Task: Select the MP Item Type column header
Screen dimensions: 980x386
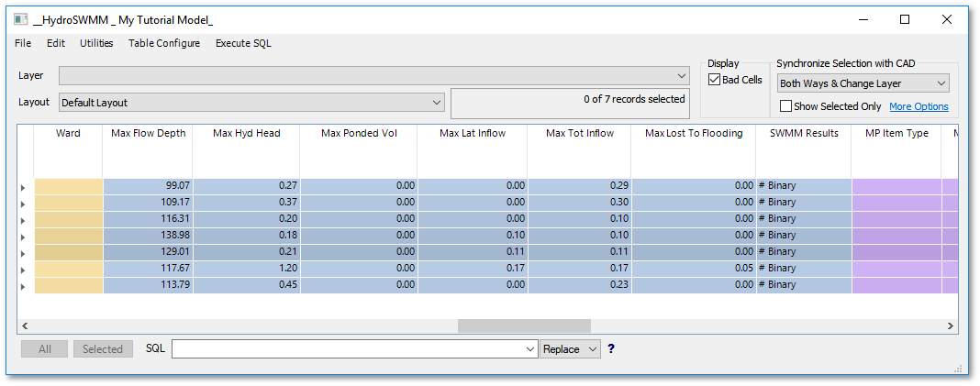Action: point(896,151)
